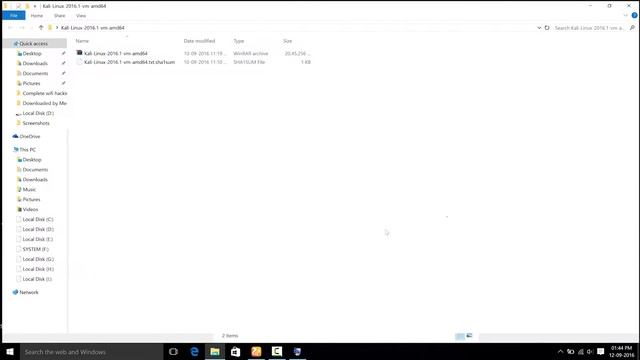Switch to large icons view in the status bar

[469, 336]
